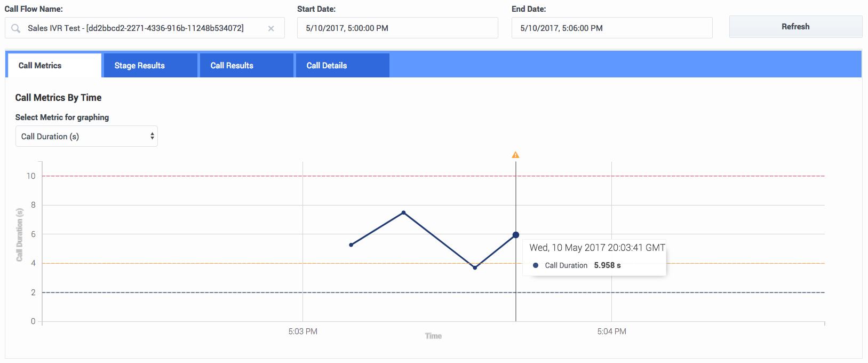868x363 pixels.
Task: Click the orange warning triangle above the chart
Action: [515, 155]
